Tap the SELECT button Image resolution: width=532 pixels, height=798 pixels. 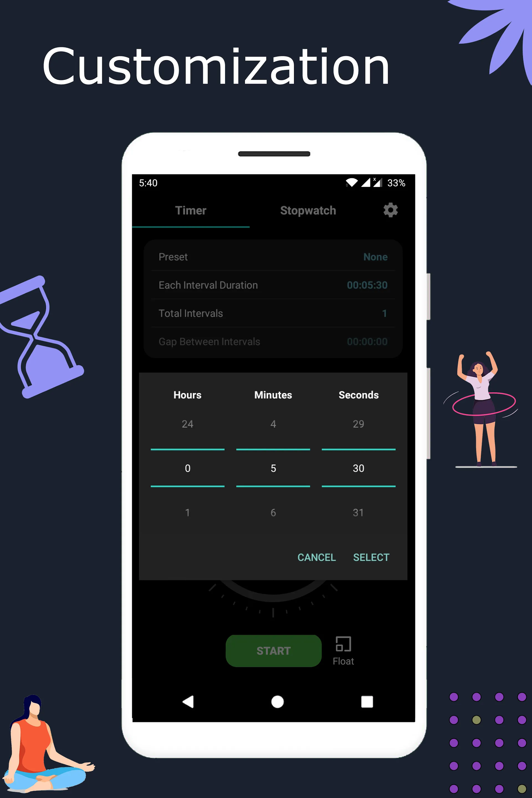coord(371,557)
